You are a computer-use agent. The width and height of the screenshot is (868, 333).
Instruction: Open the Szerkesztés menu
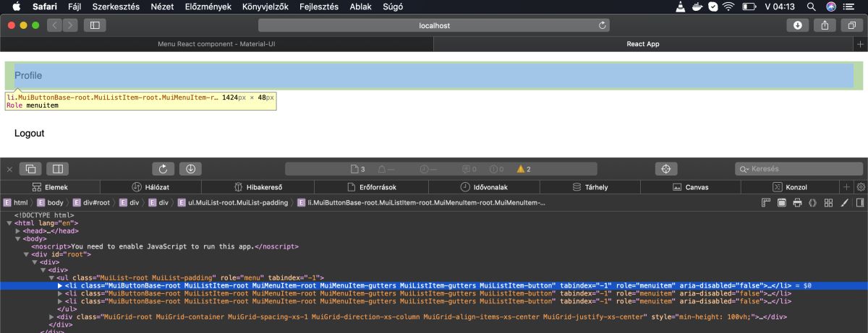(116, 6)
